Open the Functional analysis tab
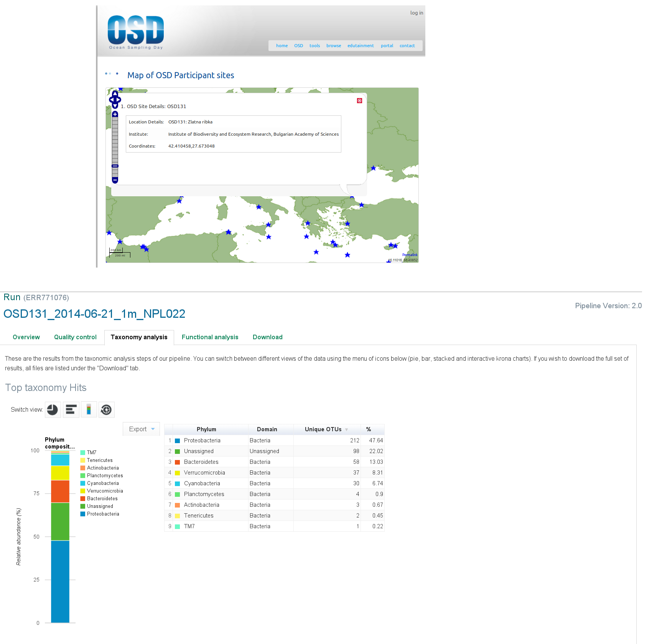This screenshot has height=644, width=652. point(210,337)
